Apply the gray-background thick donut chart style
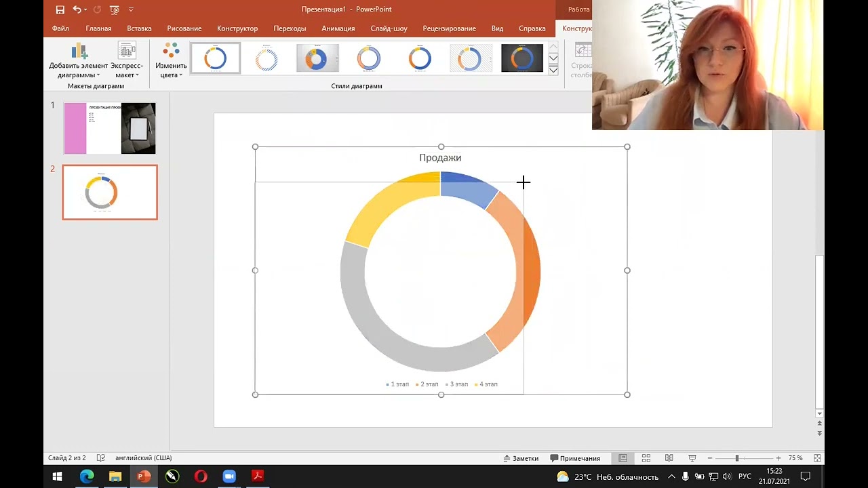The width and height of the screenshot is (868, 488). coord(317,58)
